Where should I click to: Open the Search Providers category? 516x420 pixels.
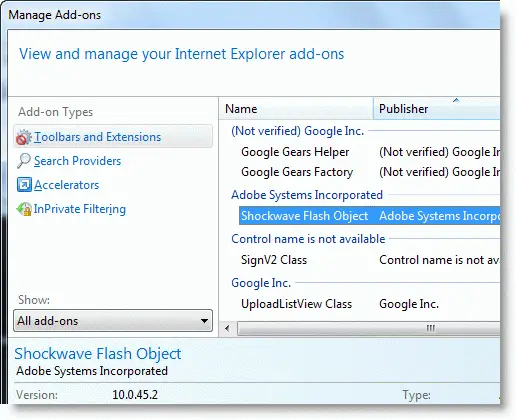(77, 161)
